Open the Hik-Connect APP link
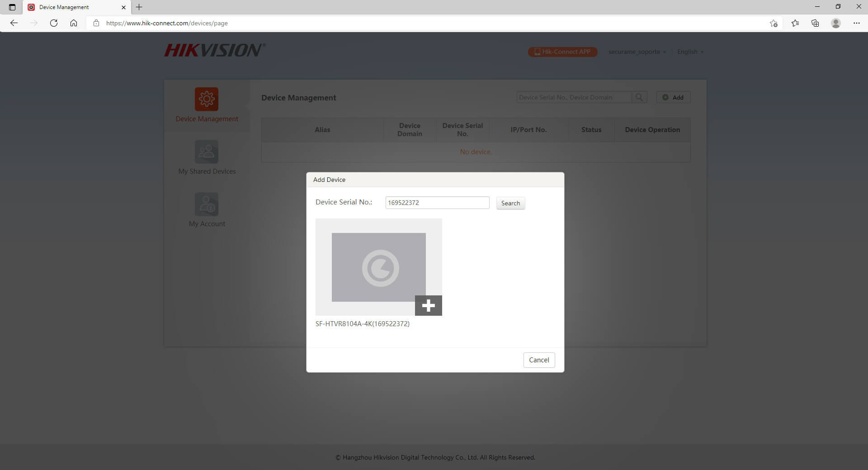868x470 pixels. 562,52
